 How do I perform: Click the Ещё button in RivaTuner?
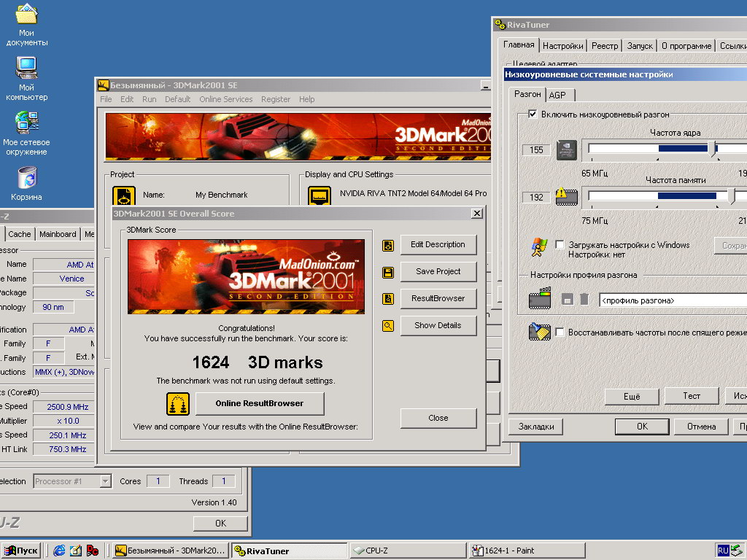tap(632, 396)
